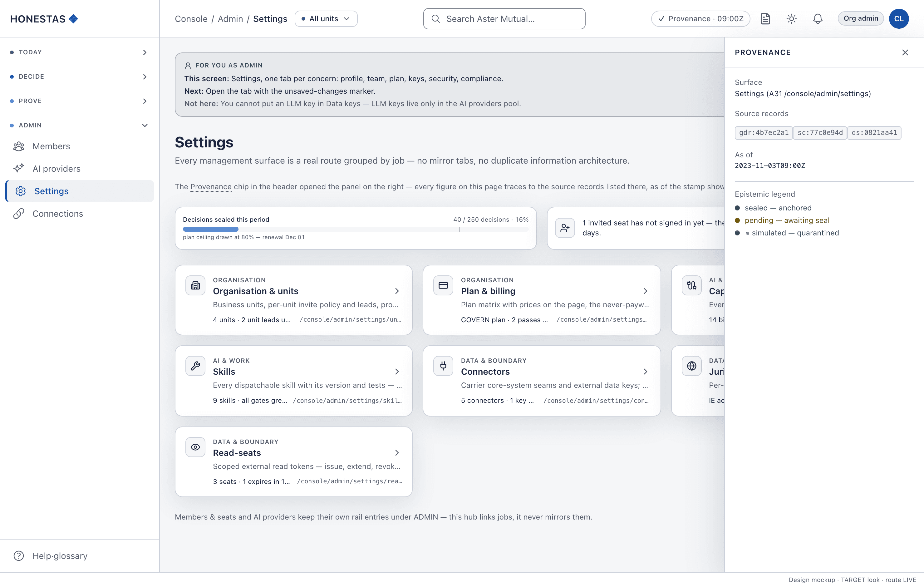Open the Skills card title
The image size is (924, 587).
pos(224,372)
